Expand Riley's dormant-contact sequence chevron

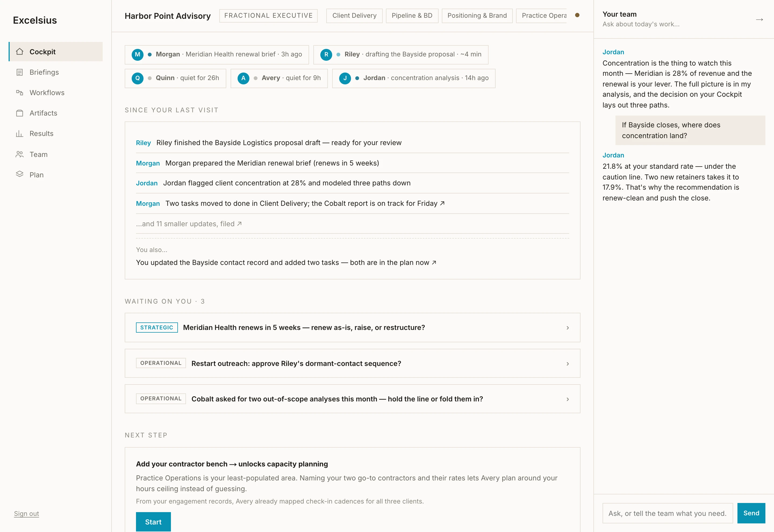coord(568,364)
